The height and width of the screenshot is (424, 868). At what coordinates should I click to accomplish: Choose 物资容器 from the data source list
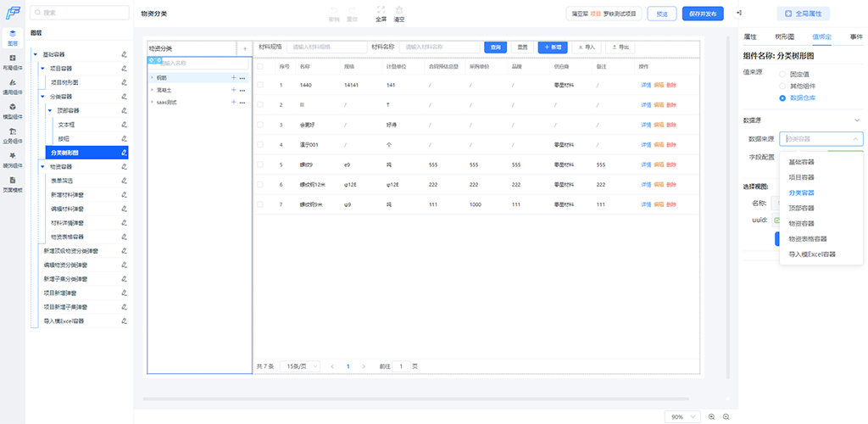tap(801, 223)
